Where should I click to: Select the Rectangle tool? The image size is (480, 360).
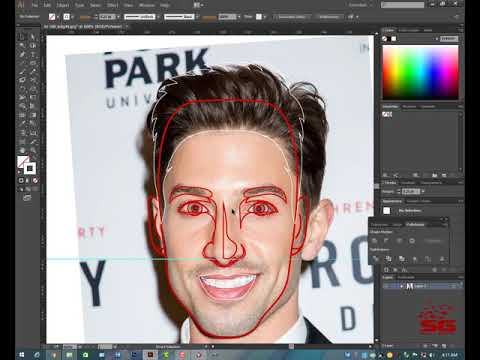(x=33, y=63)
